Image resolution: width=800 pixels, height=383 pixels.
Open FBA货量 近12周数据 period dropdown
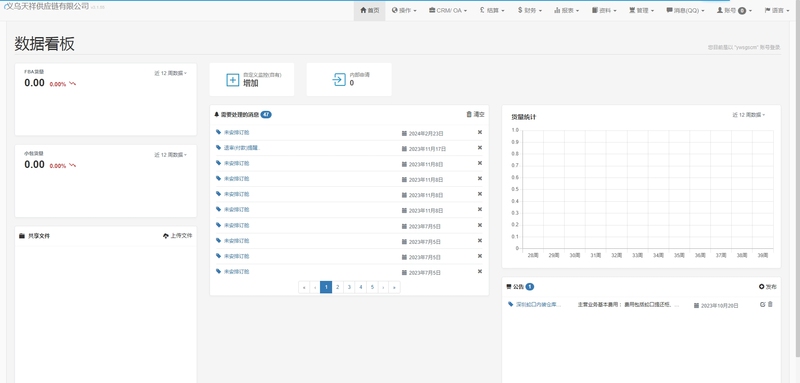click(x=170, y=73)
